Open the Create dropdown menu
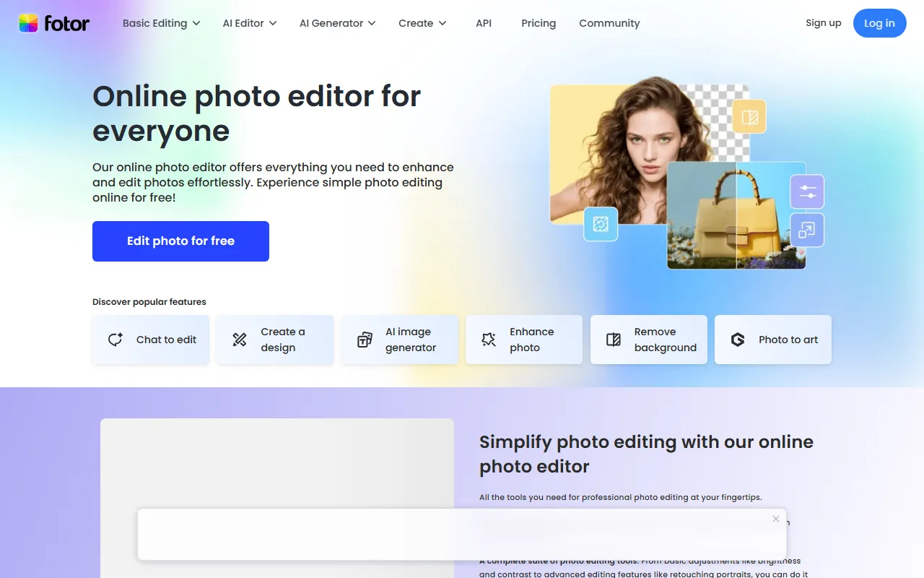The width and height of the screenshot is (924, 578). 422,23
